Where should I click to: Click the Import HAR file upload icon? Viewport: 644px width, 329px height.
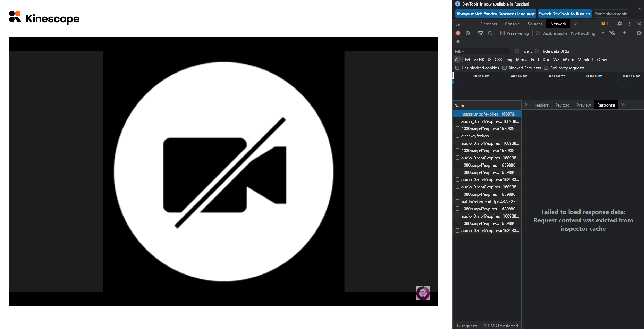point(625,33)
